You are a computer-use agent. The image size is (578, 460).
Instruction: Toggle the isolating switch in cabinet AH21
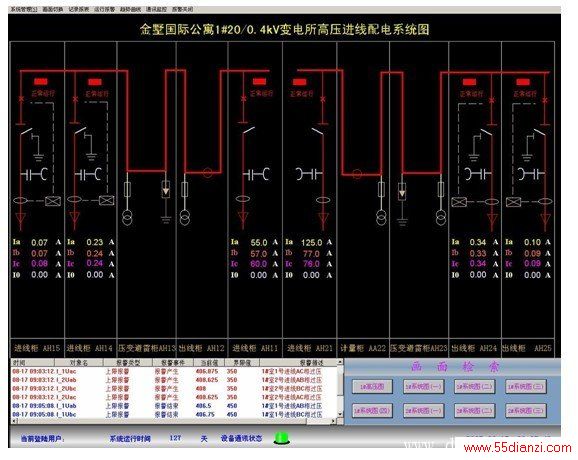coord(317,131)
